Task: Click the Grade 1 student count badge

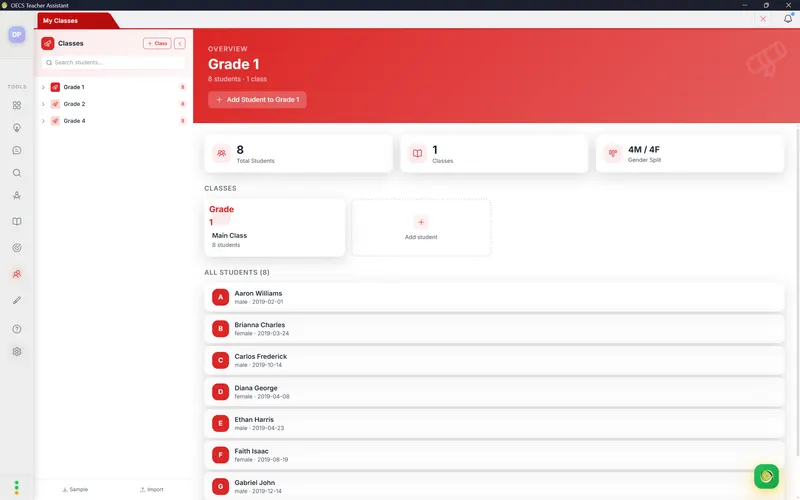Action: coord(182,87)
